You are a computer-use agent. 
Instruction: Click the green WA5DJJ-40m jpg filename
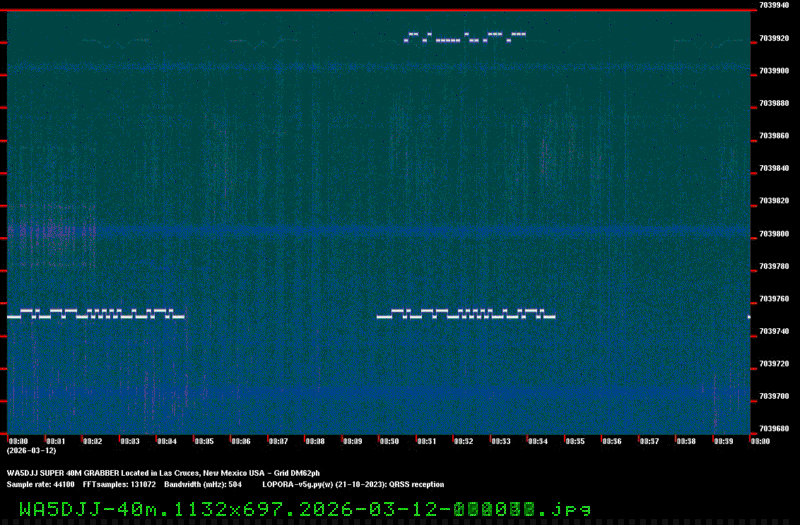tap(305, 509)
